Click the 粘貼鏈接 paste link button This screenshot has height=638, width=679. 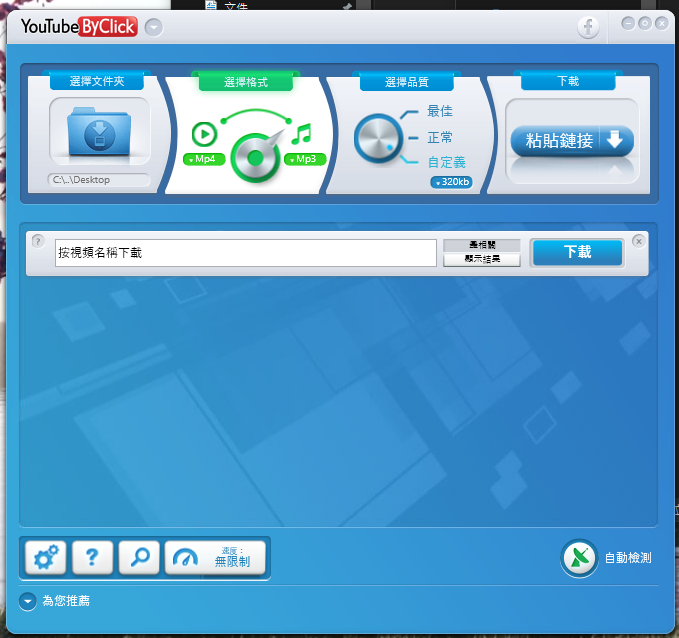click(x=572, y=141)
